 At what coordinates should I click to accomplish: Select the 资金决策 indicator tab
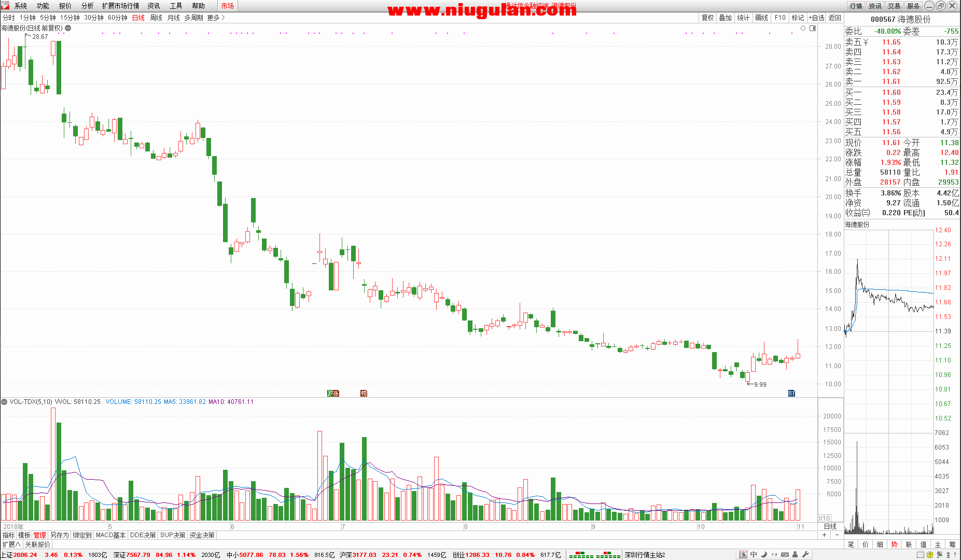pos(202,535)
